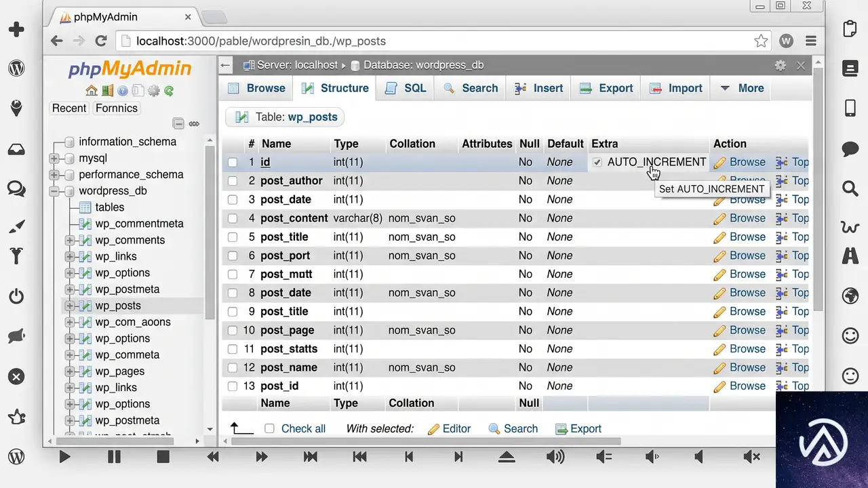
Task: Click the stop button in bottom bar
Action: (x=163, y=457)
